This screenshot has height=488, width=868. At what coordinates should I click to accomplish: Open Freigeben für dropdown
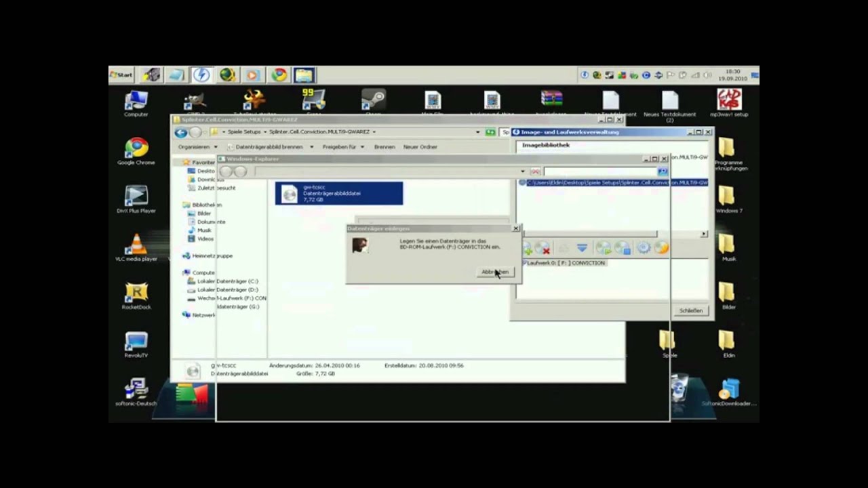click(x=343, y=147)
